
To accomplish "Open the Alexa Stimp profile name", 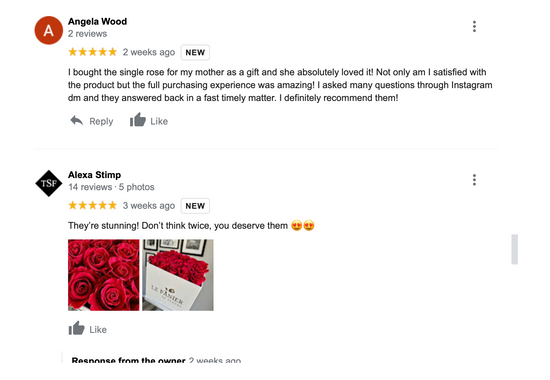I will coord(94,175).
